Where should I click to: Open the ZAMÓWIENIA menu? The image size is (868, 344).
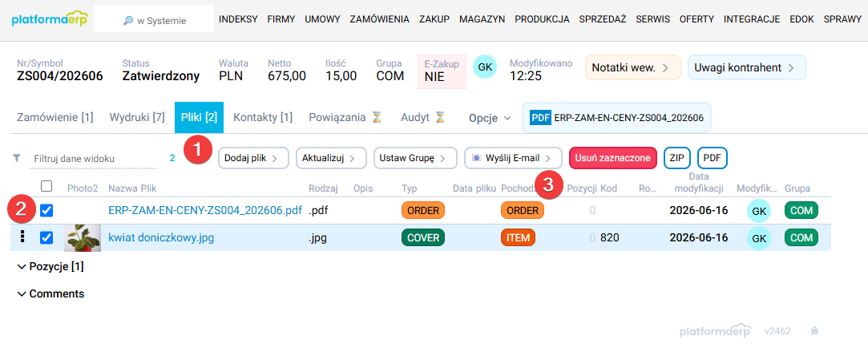(380, 19)
